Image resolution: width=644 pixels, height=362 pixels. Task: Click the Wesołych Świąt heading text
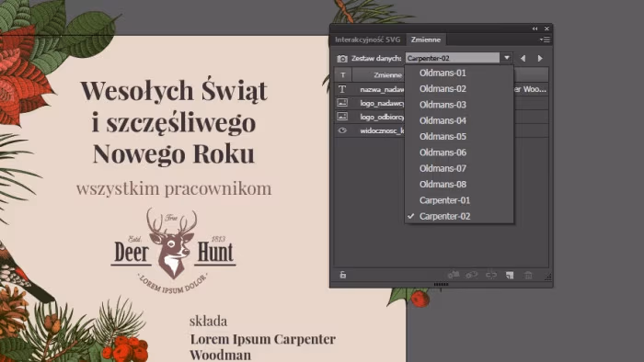pos(174,90)
